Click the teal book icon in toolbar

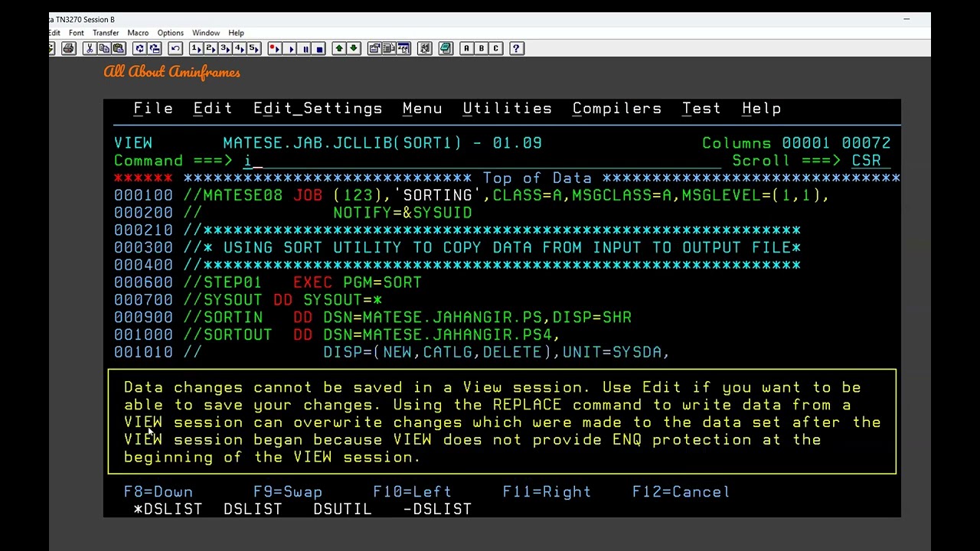click(446, 48)
